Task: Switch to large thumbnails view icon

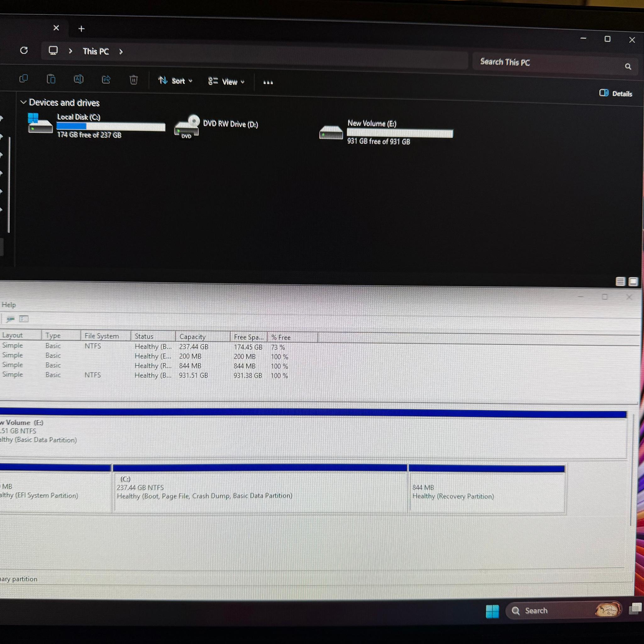Action: click(x=633, y=282)
